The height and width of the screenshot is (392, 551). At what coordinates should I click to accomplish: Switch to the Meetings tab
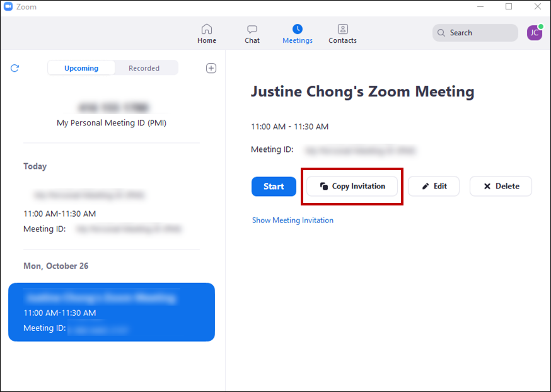[x=297, y=33]
